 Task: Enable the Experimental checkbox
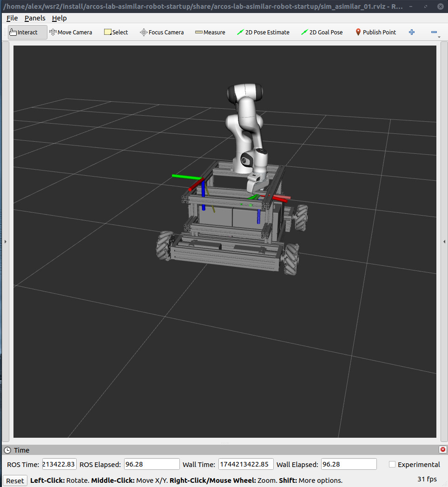tap(392, 464)
